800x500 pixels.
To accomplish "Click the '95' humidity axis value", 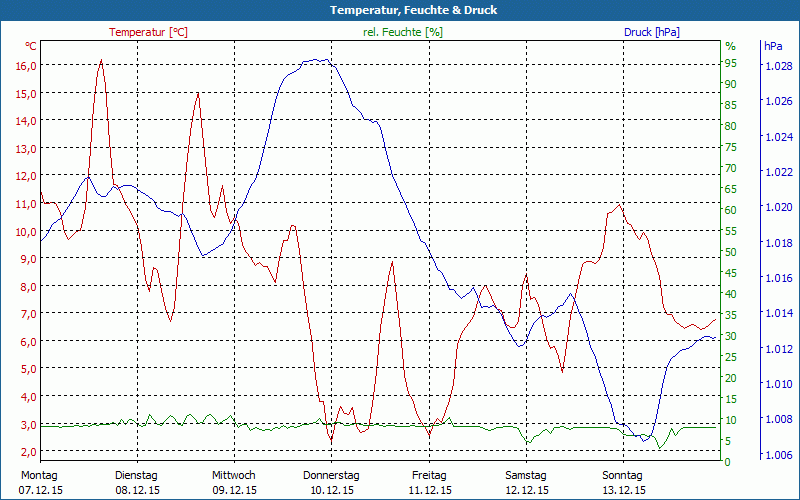I will click(730, 63).
